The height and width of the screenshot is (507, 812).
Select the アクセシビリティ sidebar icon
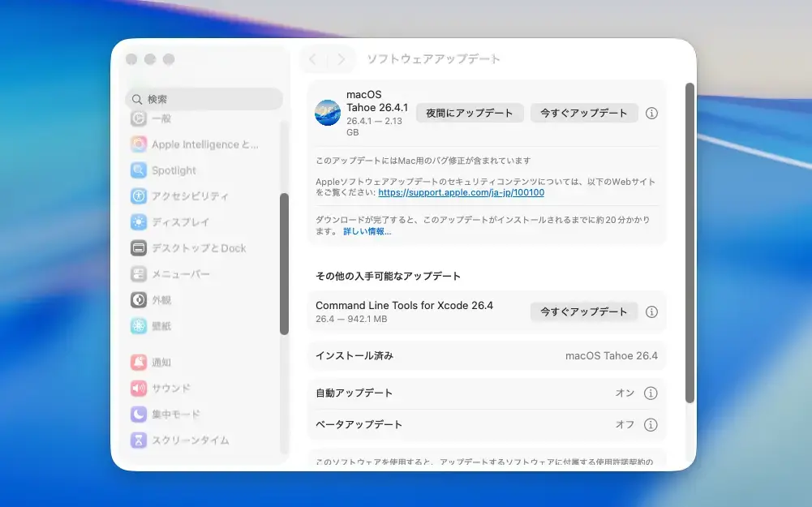[138, 195]
